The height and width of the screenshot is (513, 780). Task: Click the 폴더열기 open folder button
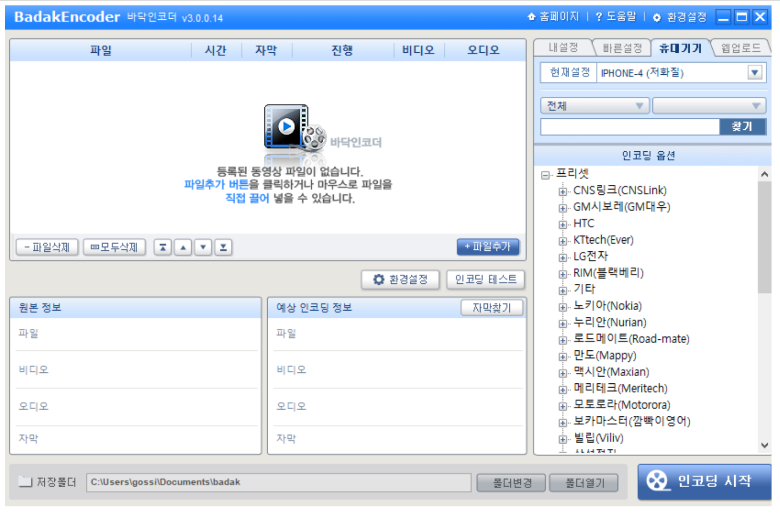(x=585, y=483)
